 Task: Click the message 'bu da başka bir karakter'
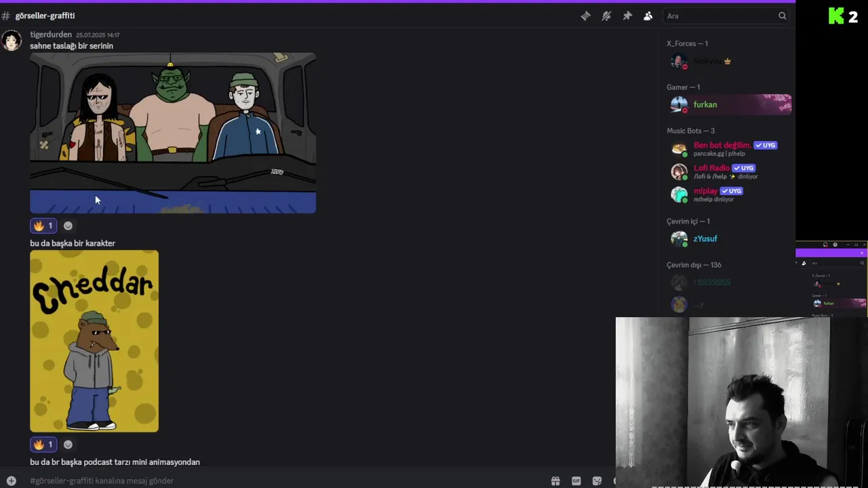point(73,243)
